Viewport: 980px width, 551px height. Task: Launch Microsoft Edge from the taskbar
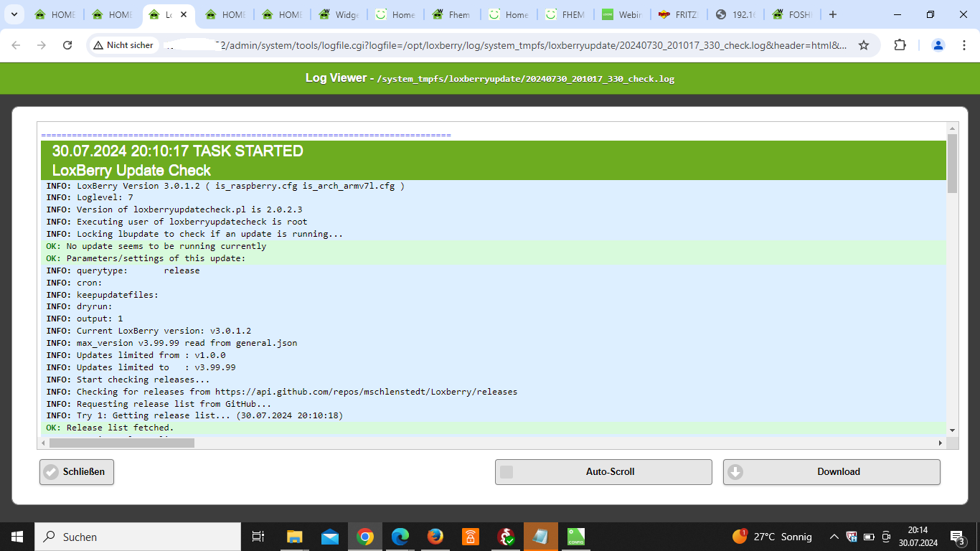coord(400,537)
